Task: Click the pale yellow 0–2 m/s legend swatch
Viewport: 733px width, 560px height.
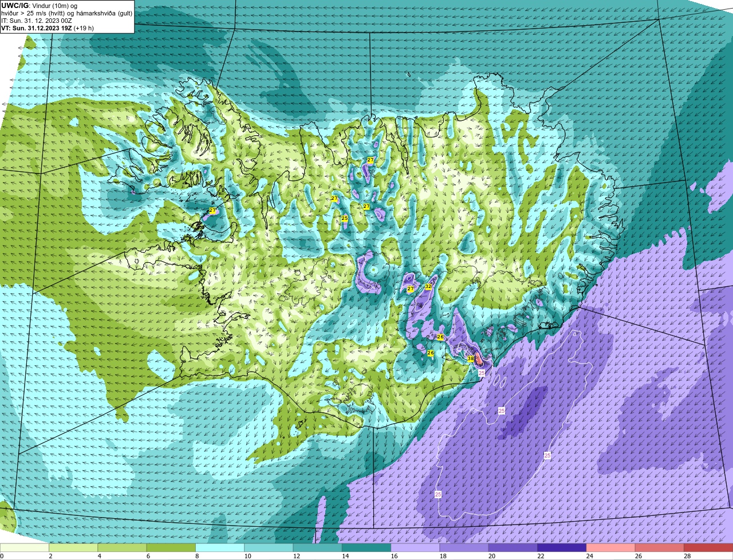Action: pyautogui.click(x=25, y=547)
